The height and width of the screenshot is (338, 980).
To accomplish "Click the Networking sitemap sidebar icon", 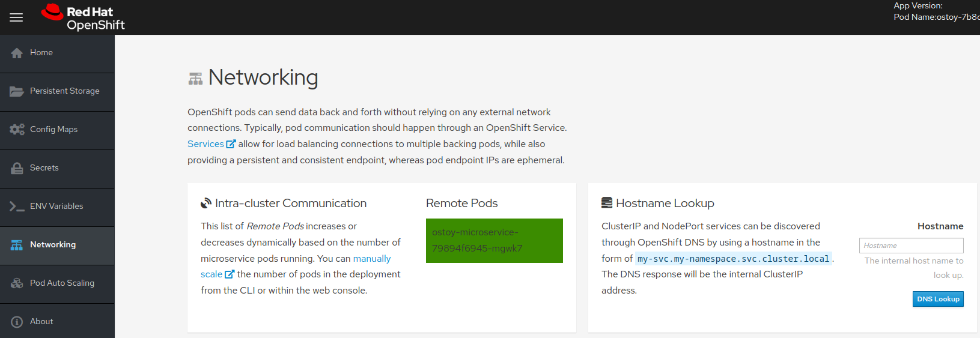I will (x=17, y=245).
